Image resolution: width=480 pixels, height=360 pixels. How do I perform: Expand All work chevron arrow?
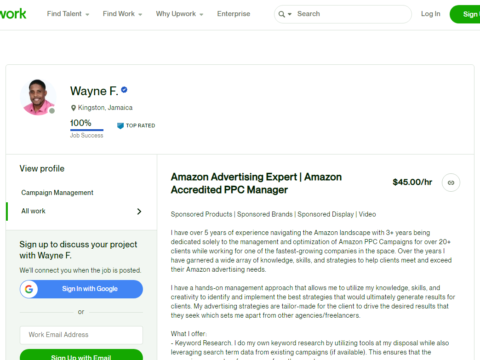coord(139,211)
